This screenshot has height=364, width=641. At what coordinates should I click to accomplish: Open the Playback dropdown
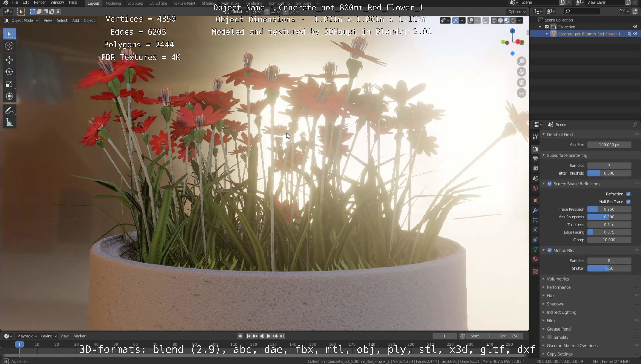point(27,336)
